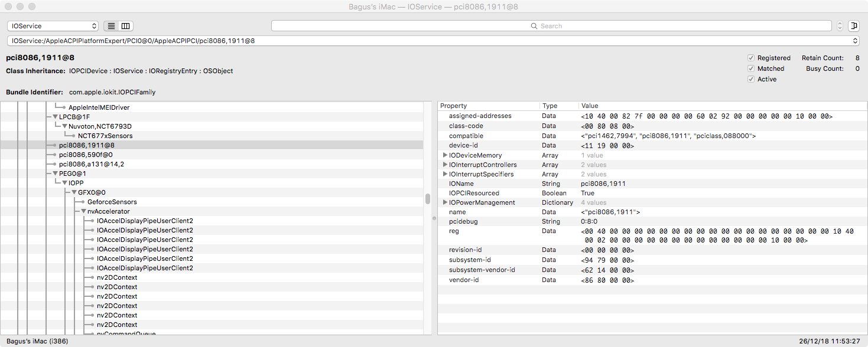This screenshot has height=347, width=868.
Task: Collapse the nvAccelerator tree node
Action: click(83, 211)
